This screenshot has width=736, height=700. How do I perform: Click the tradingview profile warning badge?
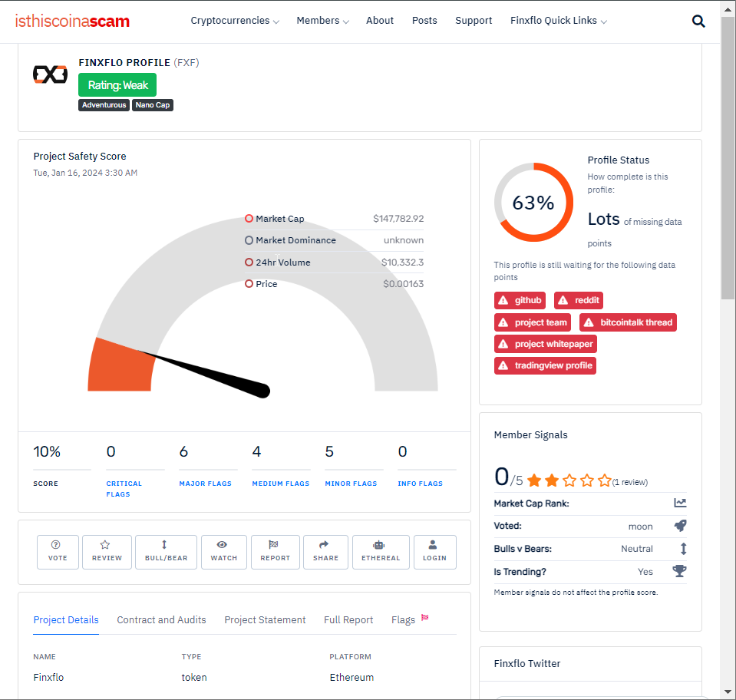point(545,365)
